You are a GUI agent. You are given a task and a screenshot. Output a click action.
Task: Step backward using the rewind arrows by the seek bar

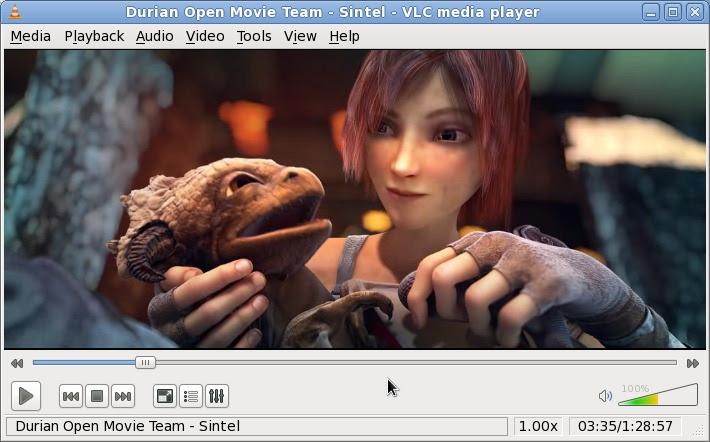coord(17,363)
